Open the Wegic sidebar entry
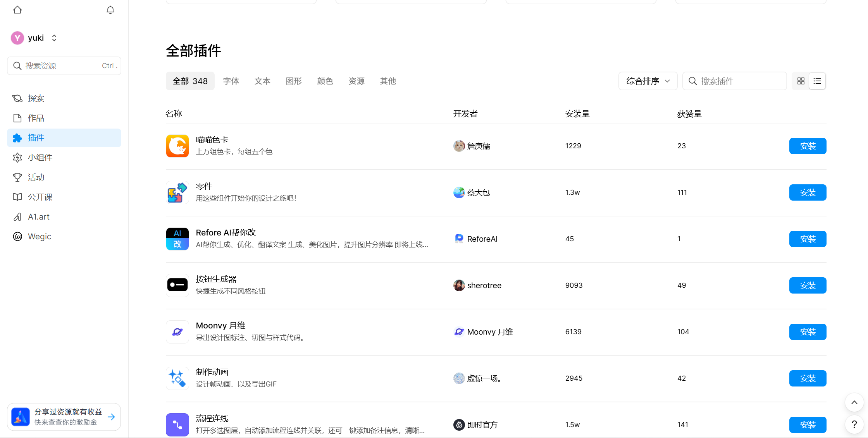Screen dimensions: 868x438 pyautogui.click(x=40, y=236)
